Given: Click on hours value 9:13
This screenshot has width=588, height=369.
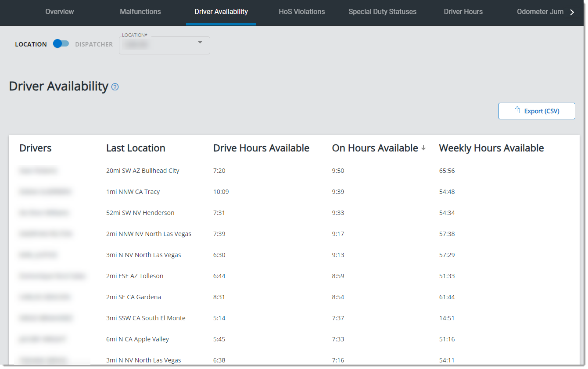Looking at the screenshot, I should [338, 255].
